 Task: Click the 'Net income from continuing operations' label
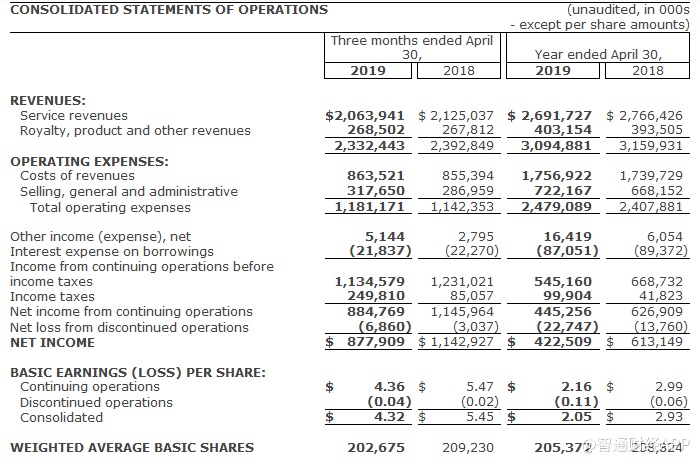pyautogui.click(x=131, y=312)
